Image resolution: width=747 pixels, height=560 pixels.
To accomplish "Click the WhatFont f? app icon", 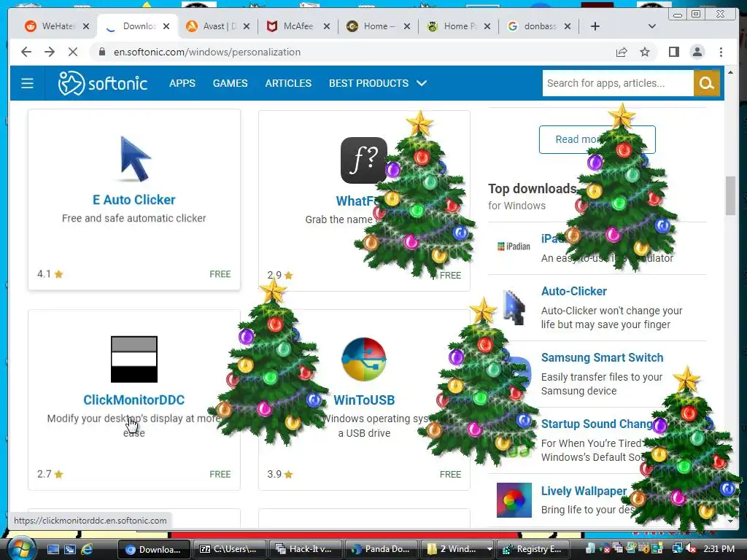I will click(x=364, y=160).
